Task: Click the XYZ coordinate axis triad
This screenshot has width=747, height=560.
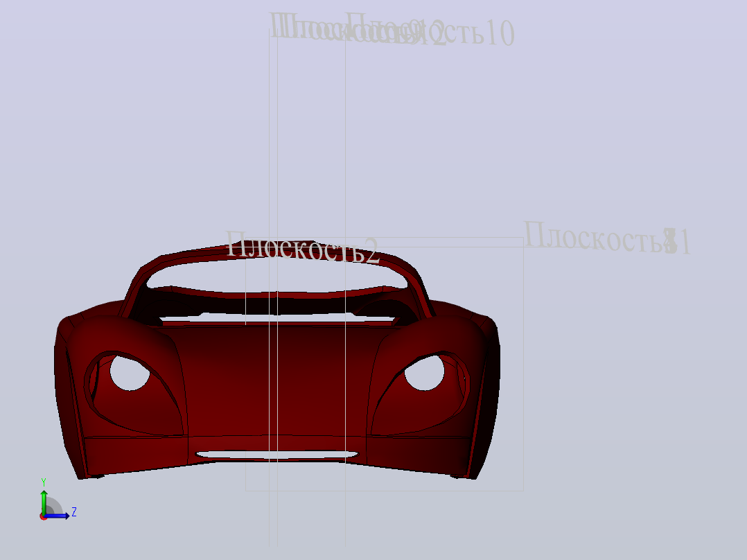Action: [x=58, y=500]
